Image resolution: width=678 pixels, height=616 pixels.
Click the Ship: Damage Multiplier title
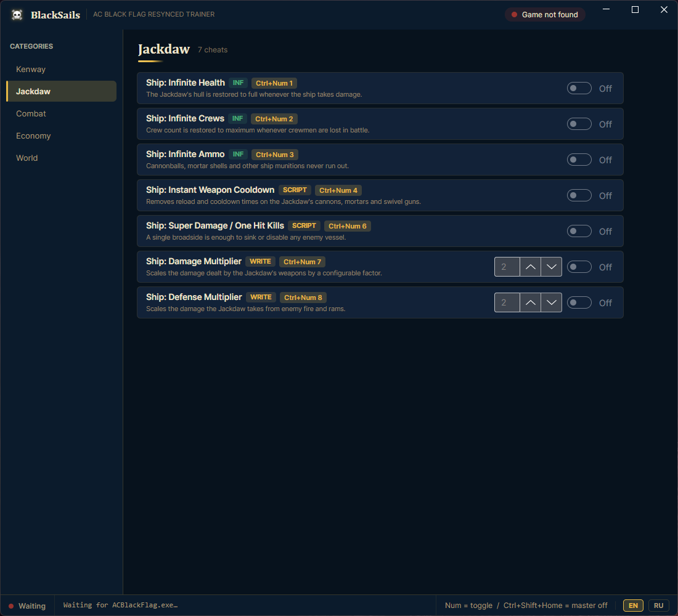[194, 261]
